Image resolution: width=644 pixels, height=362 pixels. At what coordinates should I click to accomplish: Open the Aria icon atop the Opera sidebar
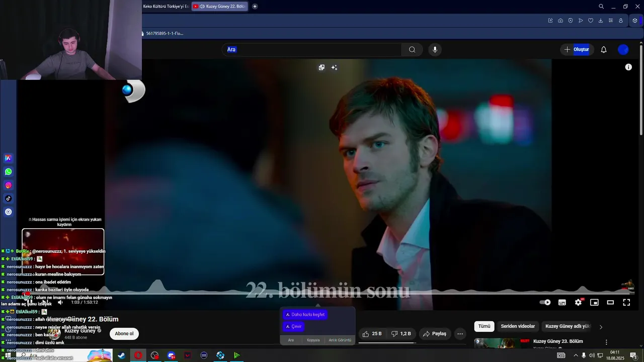(8, 158)
